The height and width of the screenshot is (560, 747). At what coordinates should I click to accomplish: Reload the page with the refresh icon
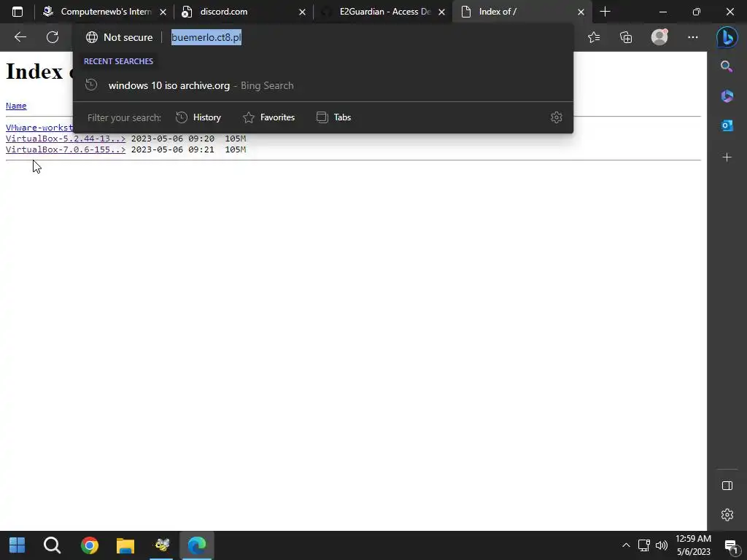pyautogui.click(x=53, y=37)
